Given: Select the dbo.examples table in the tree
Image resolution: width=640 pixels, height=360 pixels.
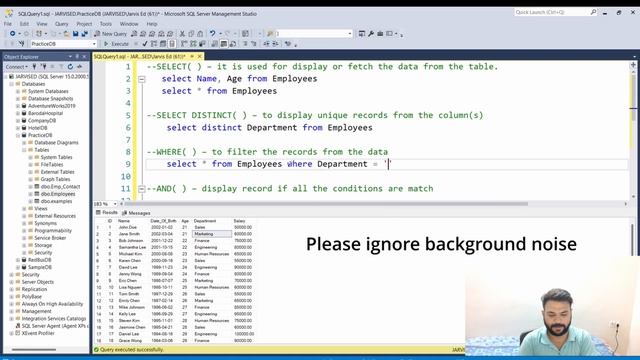Looking at the screenshot, I should [x=56, y=201].
